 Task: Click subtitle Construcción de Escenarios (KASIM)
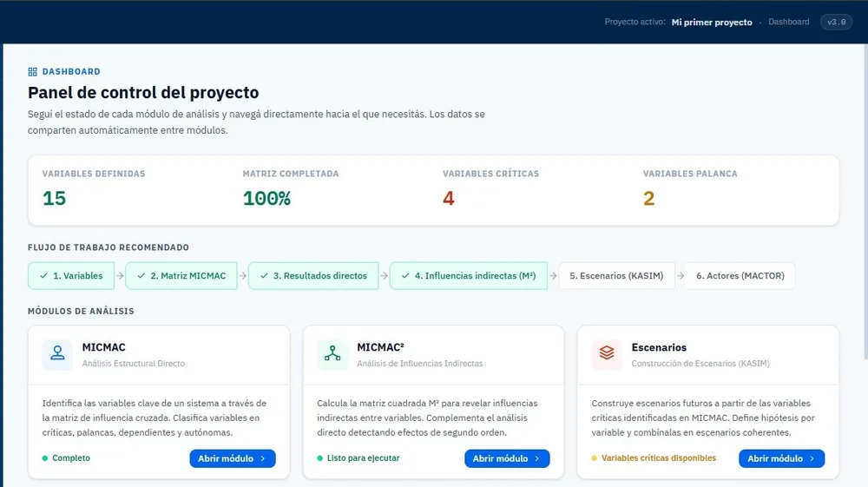pos(700,364)
